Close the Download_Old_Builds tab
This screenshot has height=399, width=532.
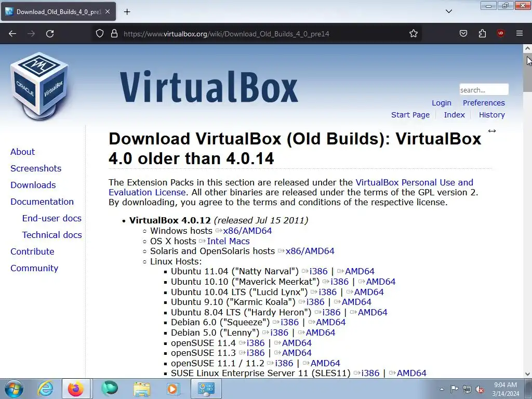tap(108, 11)
